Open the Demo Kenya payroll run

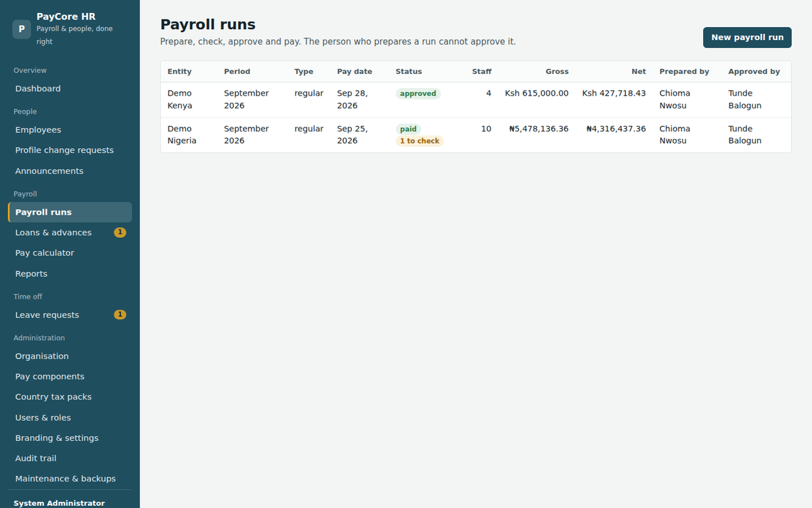[x=476, y=100]
